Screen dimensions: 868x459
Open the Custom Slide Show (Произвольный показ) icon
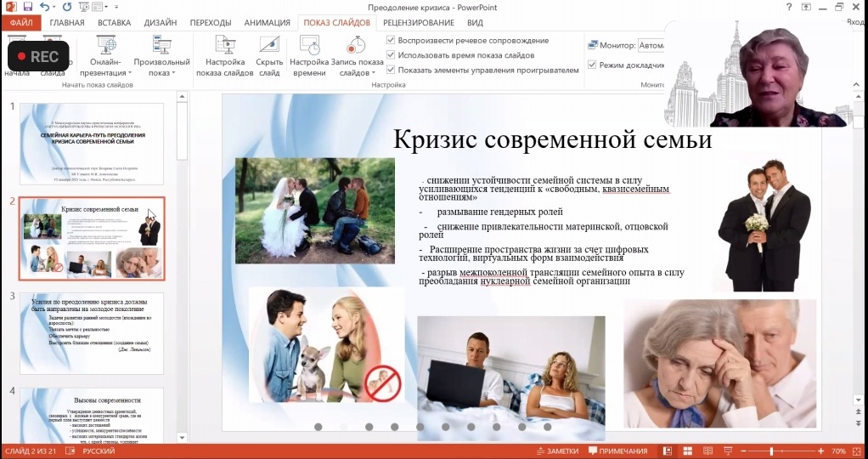tap(161, 46)
